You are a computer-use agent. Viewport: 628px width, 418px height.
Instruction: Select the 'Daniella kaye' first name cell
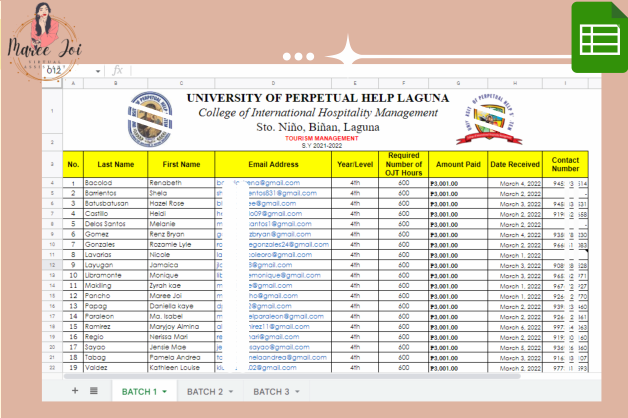(x=181, y=306)
